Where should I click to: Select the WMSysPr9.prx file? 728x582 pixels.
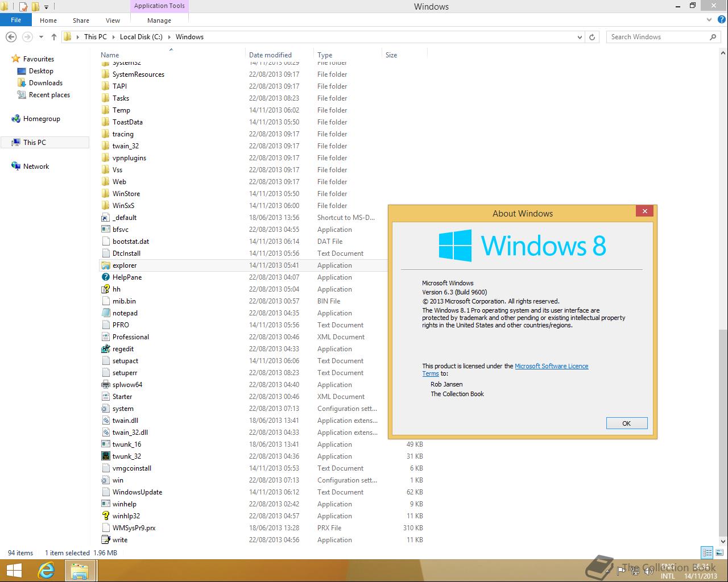tap(134, 528)
